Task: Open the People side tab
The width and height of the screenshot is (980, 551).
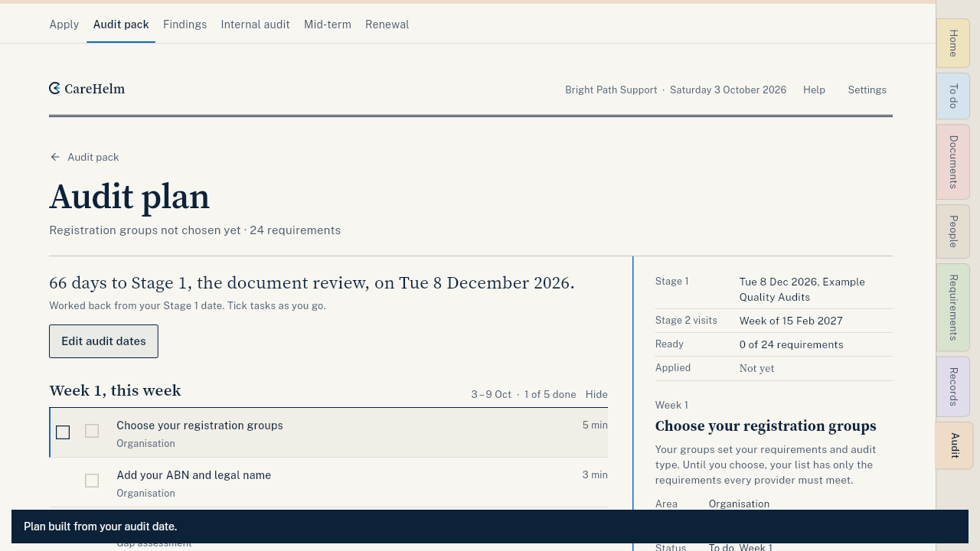Action: pos(953,232)
